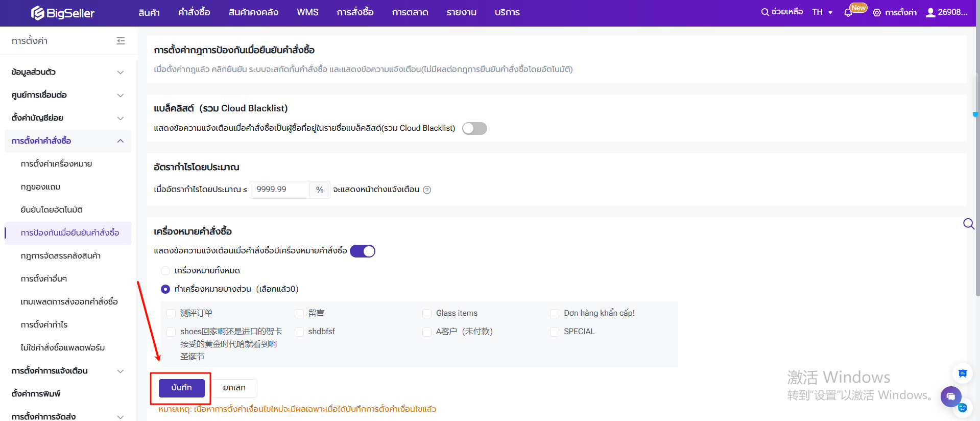Click the BigSeller logo icon

(38, 13)
